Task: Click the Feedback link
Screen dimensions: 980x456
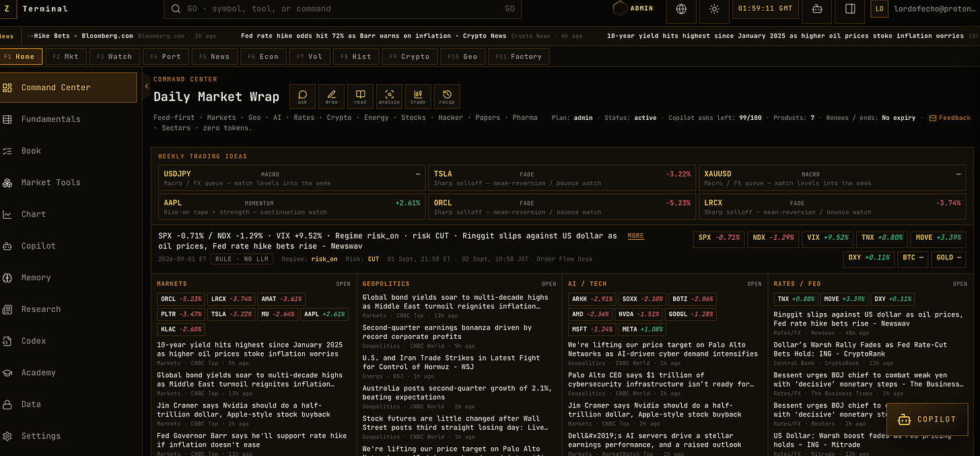Action: (950, 118)
